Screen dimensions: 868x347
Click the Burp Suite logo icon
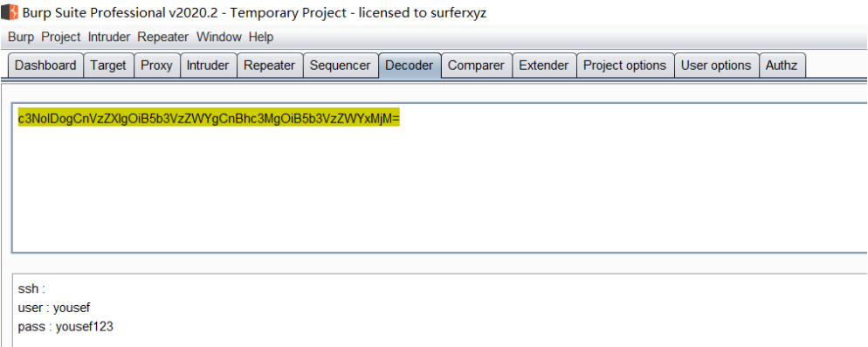coord(10,12)
